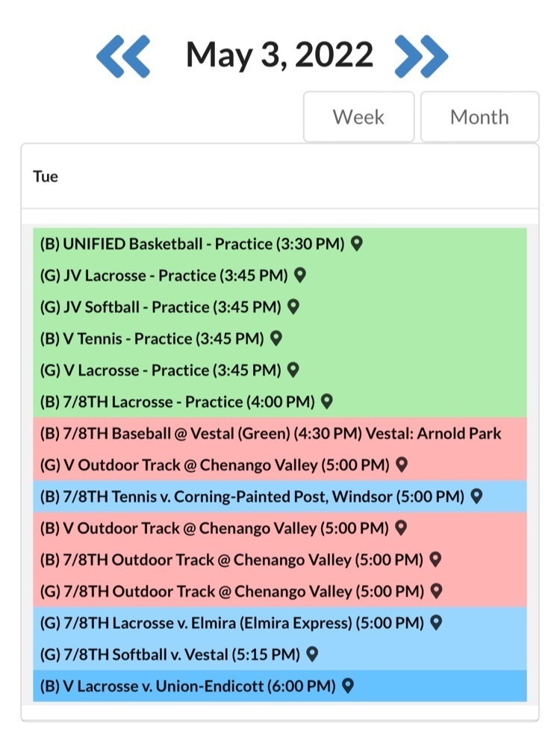Switch to Month view
Screen dimensions: 560x729
tap(479, 117)
